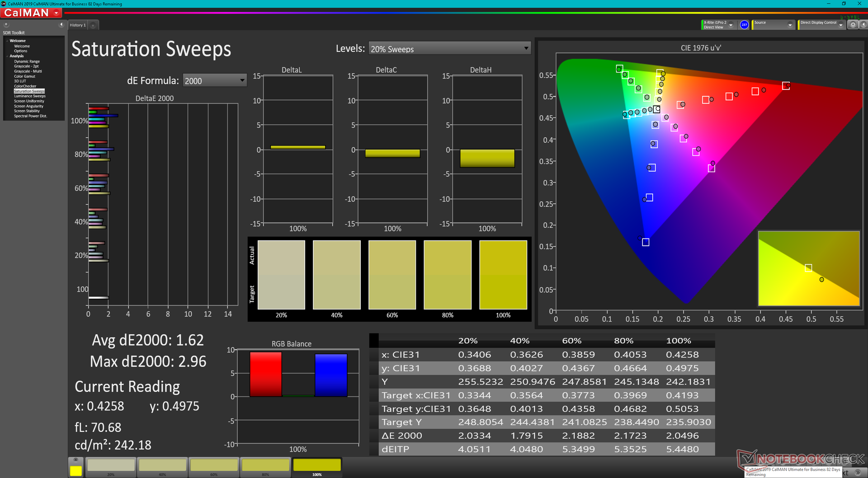The height and width of the screenshot is (478, 868).
Task: Select Saturation Sweeps in sidebar
Action: pyautogui.click(x=29, y=91)
